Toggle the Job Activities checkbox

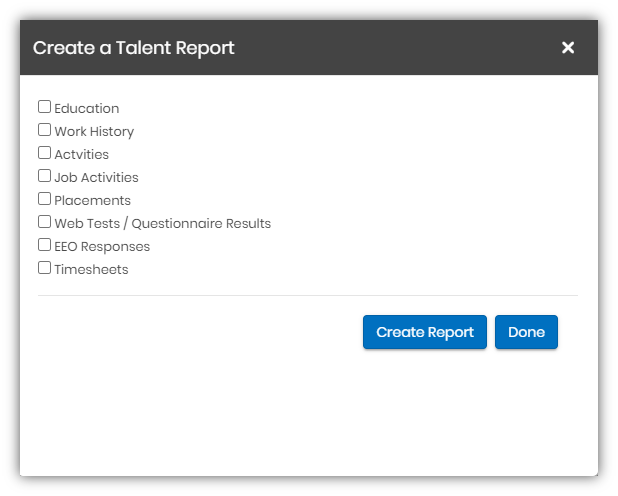point(44,176)
